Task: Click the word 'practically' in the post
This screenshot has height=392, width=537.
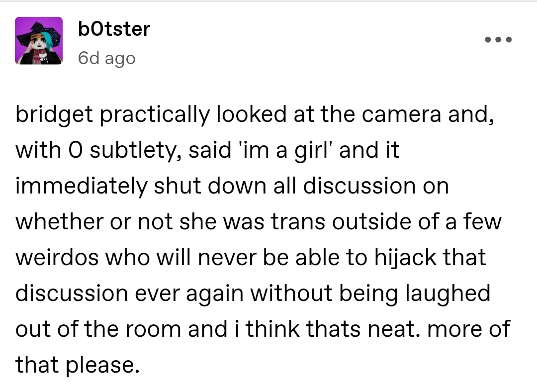Action: [155, 115]
